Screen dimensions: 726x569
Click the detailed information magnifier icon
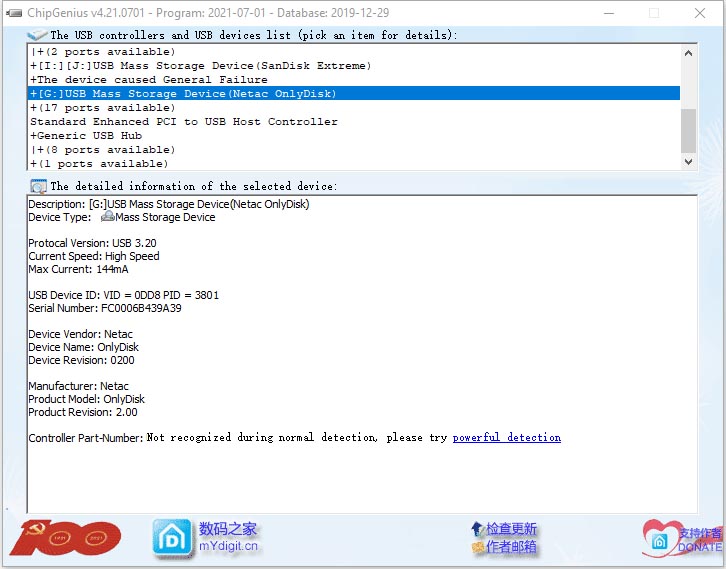(x=38, y=186)
